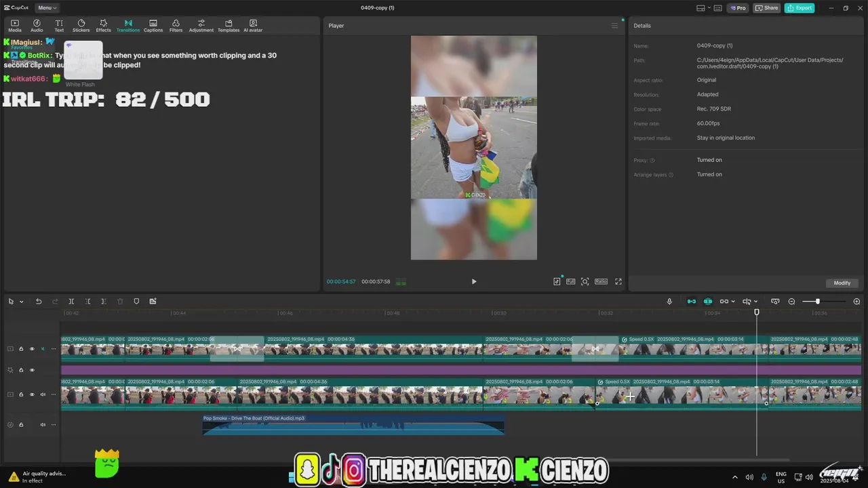
Task: Select Pop Smoke Drive The Boat audio clip
Action: pos(353,424)
